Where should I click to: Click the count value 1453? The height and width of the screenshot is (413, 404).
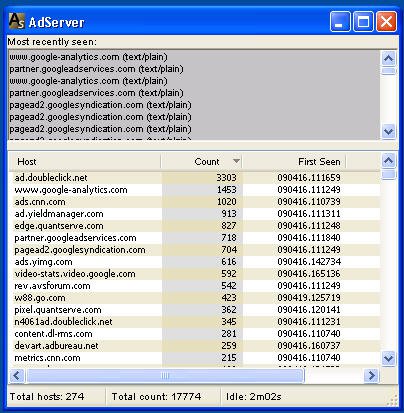pos(227,190)
